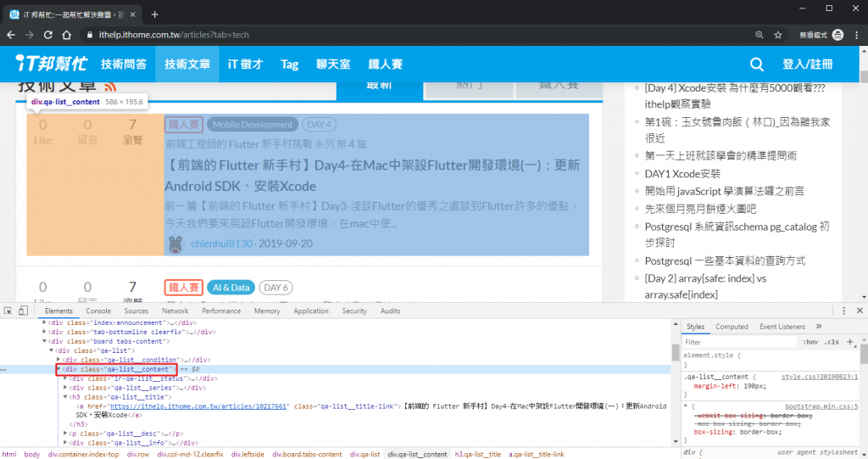Open style.css?20190823:1 source link
The width and height of the screenshot is (868, 459).
point(820,377)
